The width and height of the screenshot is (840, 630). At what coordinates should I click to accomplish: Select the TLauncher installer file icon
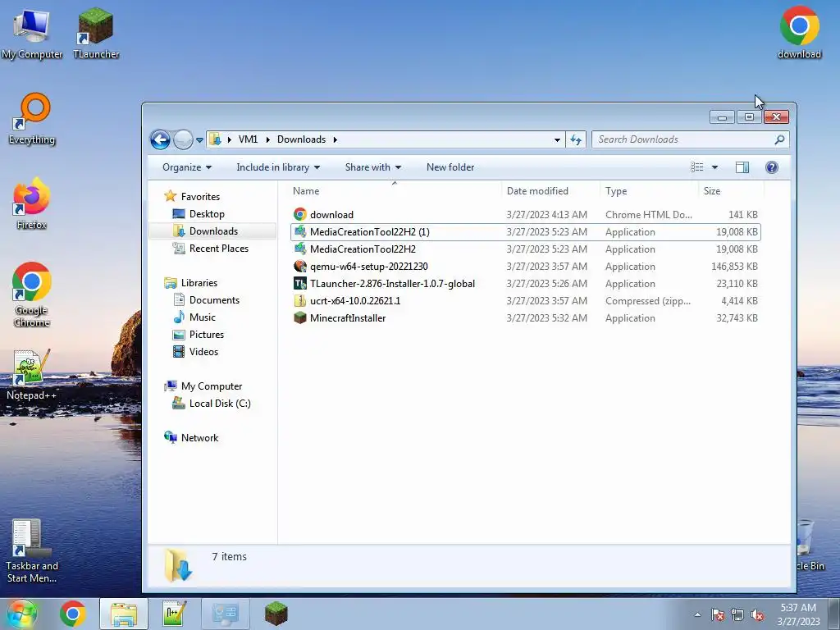[x=300, y=283]
